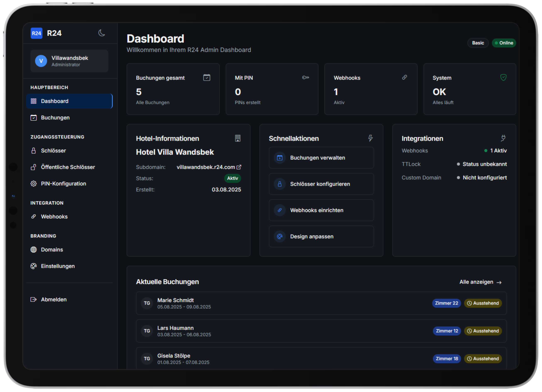Open PIN-Konfiguration in the sidebar
Viewport: 542px width, 392px height.
pos(63,184)
